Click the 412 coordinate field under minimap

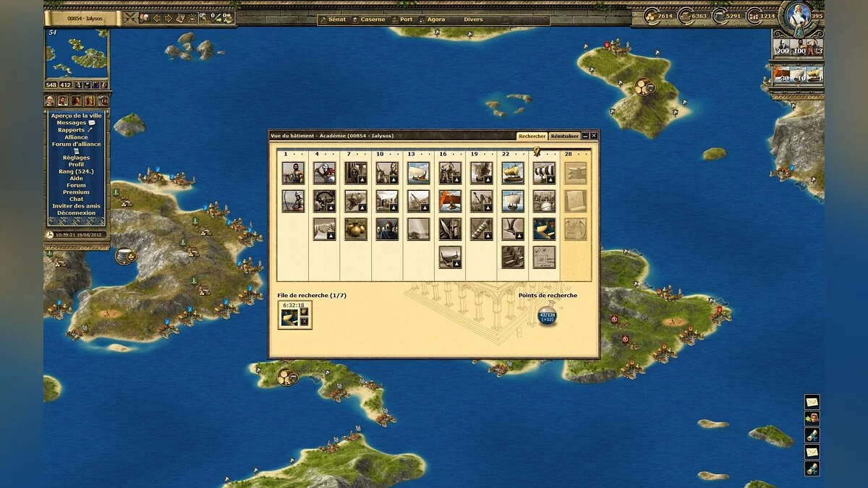(x=64, y=85)
